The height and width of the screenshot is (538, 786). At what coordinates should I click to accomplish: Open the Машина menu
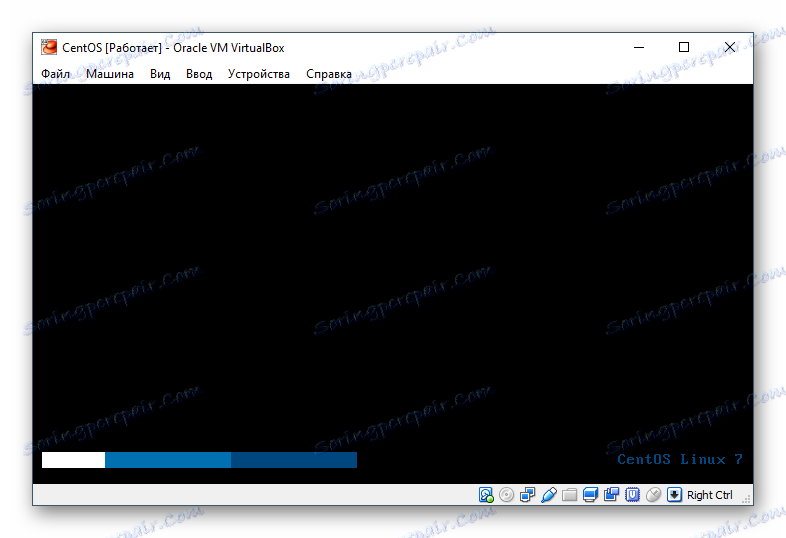click(x=110, y=74)
